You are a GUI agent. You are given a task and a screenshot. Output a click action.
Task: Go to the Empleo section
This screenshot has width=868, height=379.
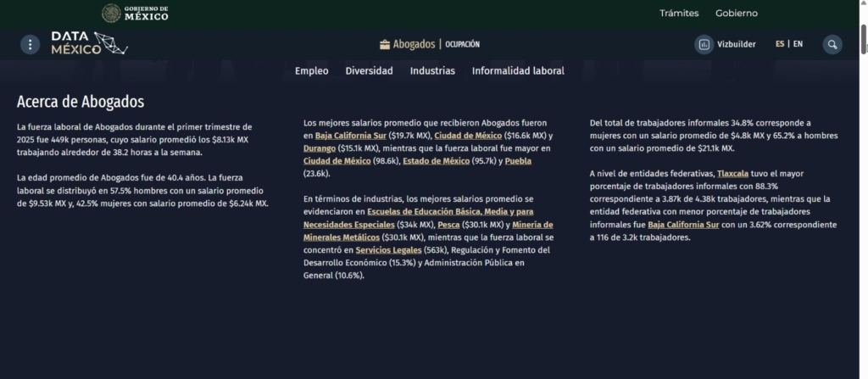311,71
